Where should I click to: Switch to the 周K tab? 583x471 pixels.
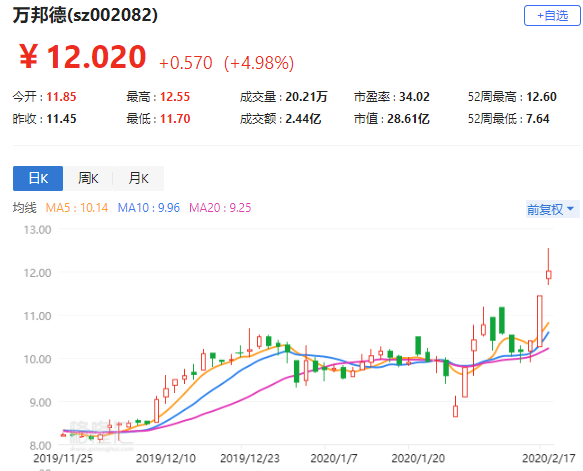pos(88,178)
